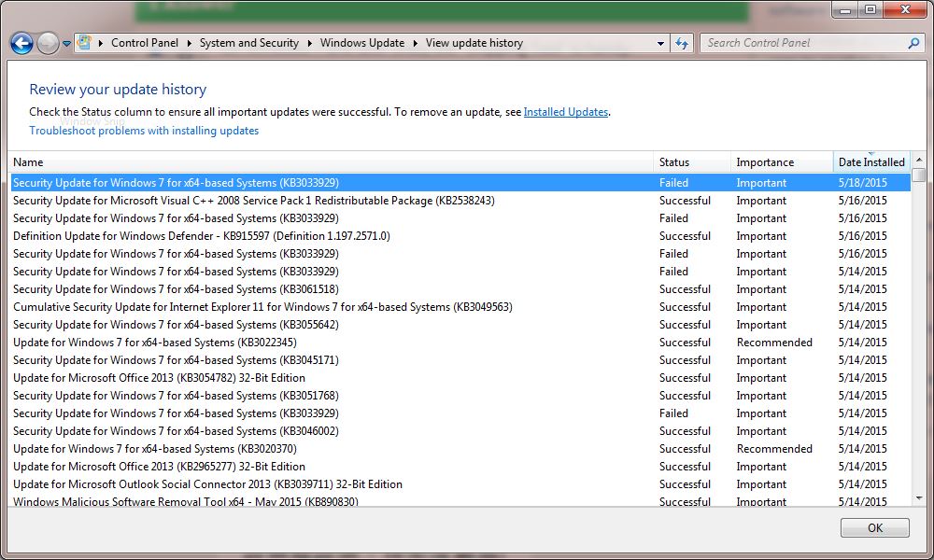This screenshot has height=560, width=934.
Task: Maximize the update history window
Action: [870, 9]
